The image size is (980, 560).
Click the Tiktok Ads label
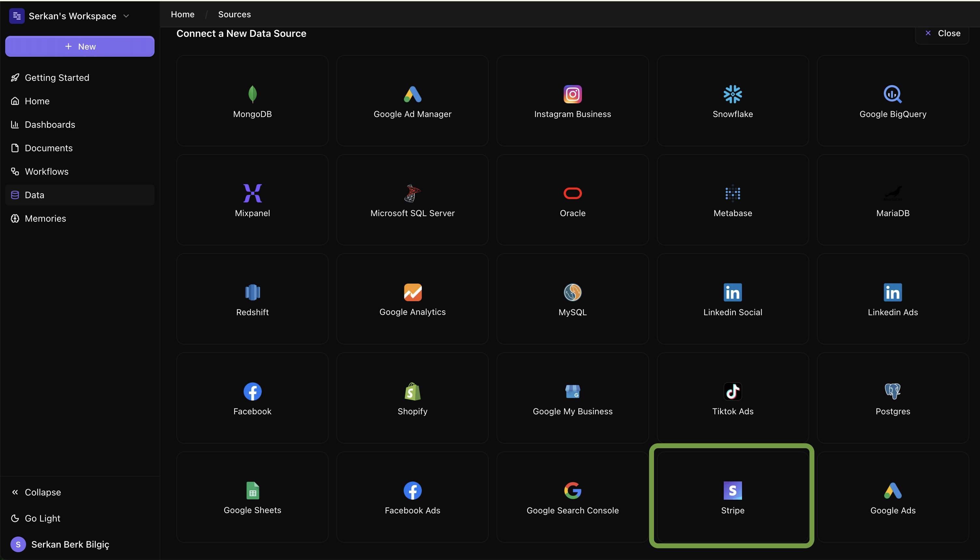[732, 411]
